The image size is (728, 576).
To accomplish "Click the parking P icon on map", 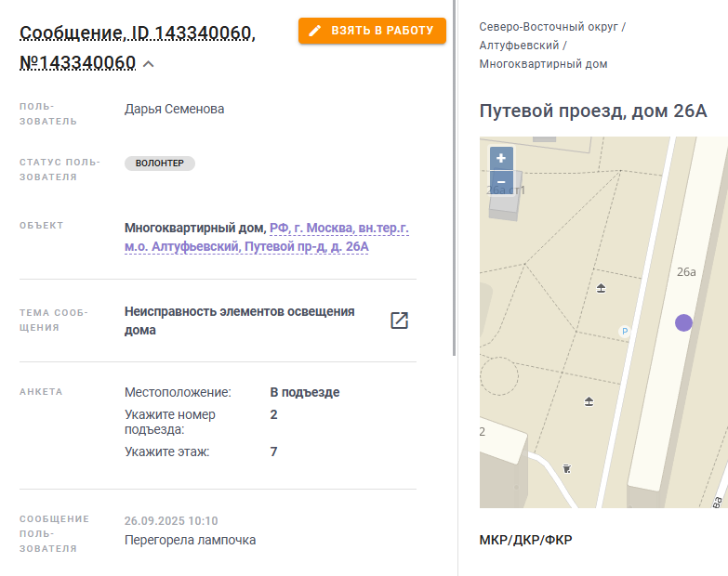I will pos(625,331).
